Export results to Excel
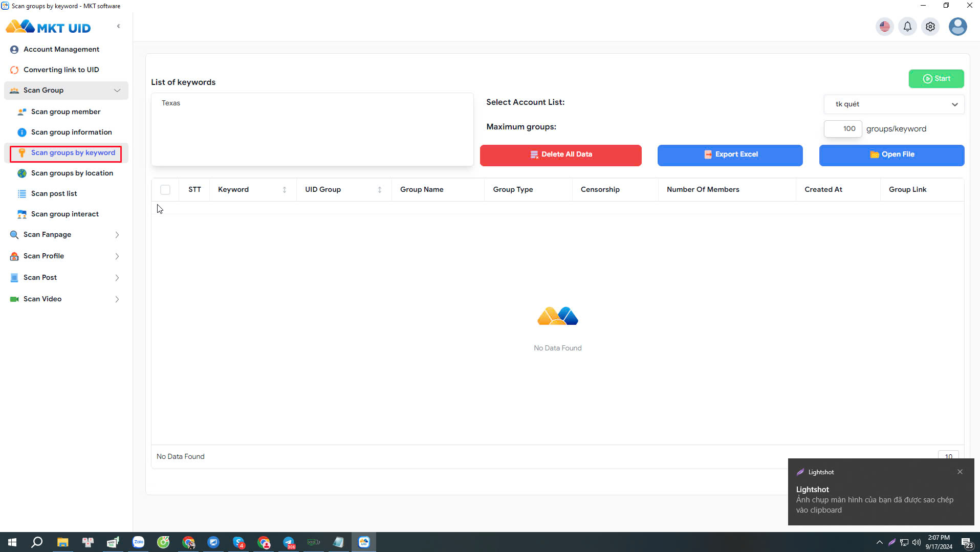This screenshot has height=552, width=980. tap(730, 155)
